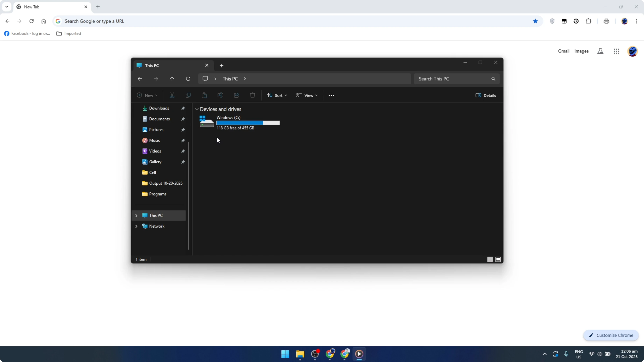Go back in File Explorer
The height and width of the screenshot is (362, 644).
(140, 79)
